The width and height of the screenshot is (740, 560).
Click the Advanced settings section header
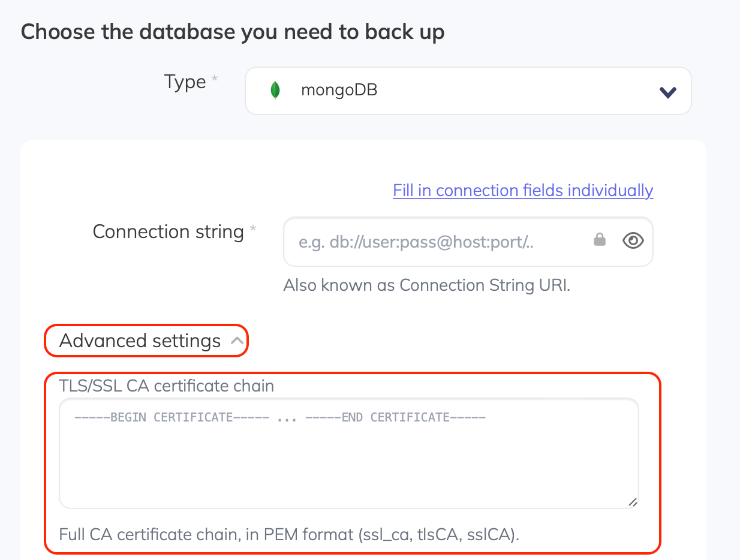coord(139,340)
